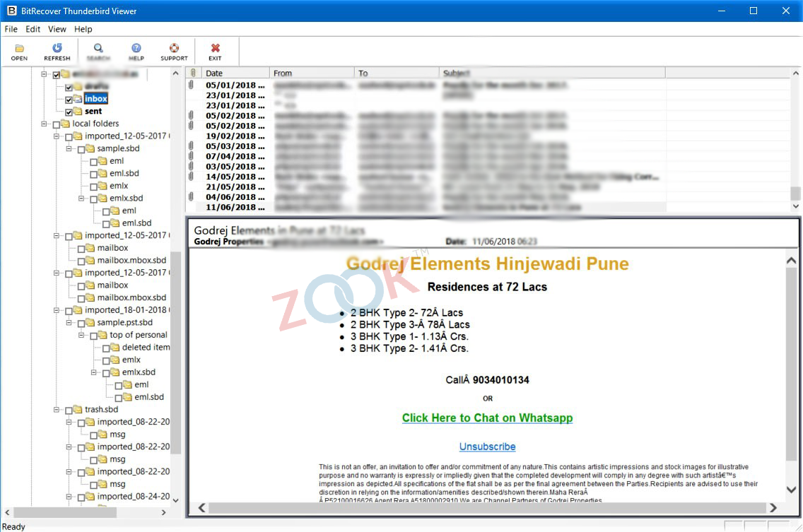Click the attachment column header icon

(193, 73)
